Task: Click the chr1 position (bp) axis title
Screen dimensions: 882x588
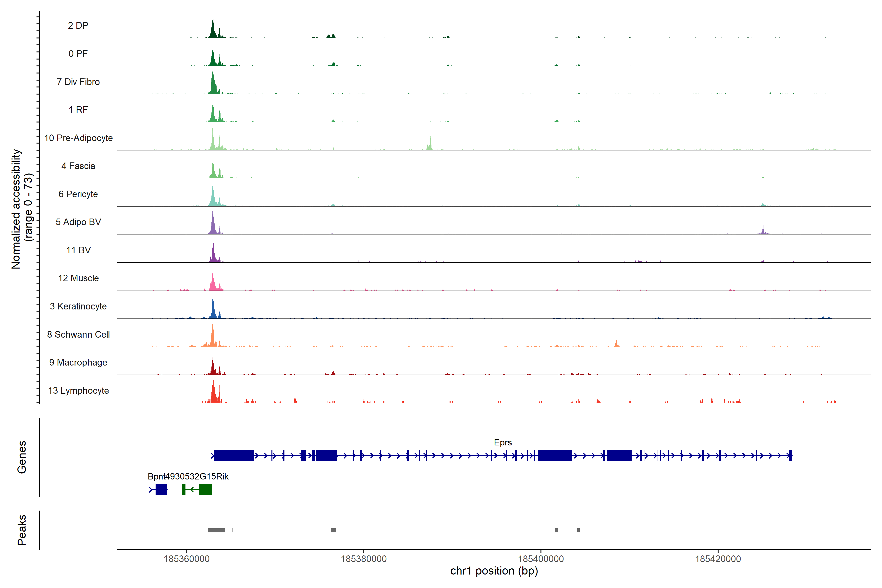Action: coord(494,571)
